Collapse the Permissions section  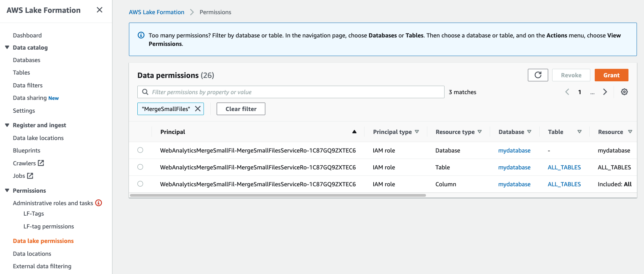pos(7,190)
